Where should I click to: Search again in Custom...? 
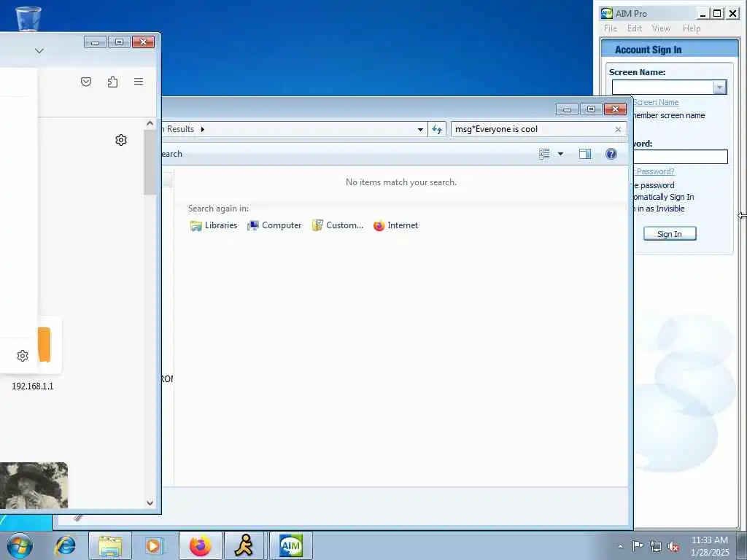click(x=337, y=226)
